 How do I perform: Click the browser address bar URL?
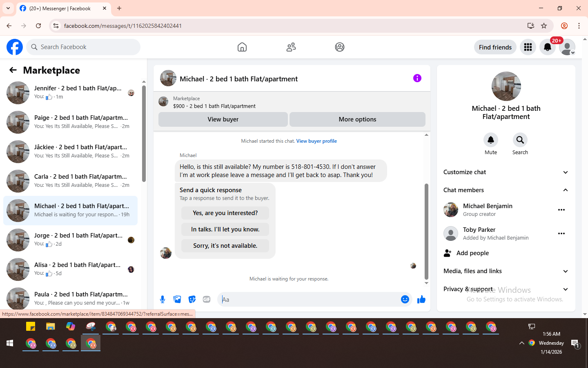[x=122, y=26]
